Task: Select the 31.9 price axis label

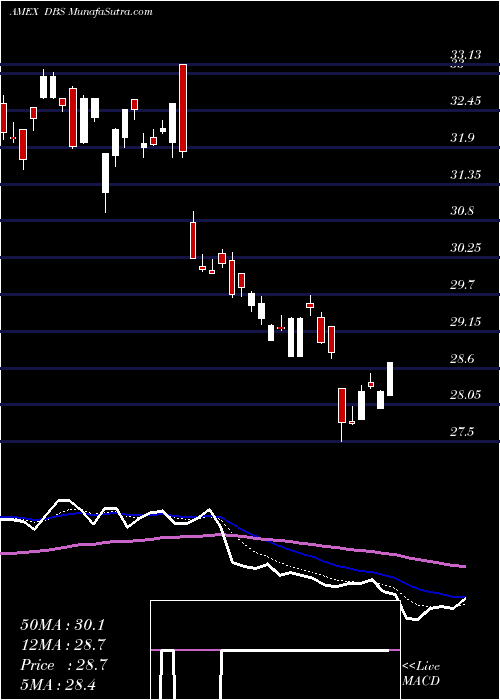Action: [462, 138]
